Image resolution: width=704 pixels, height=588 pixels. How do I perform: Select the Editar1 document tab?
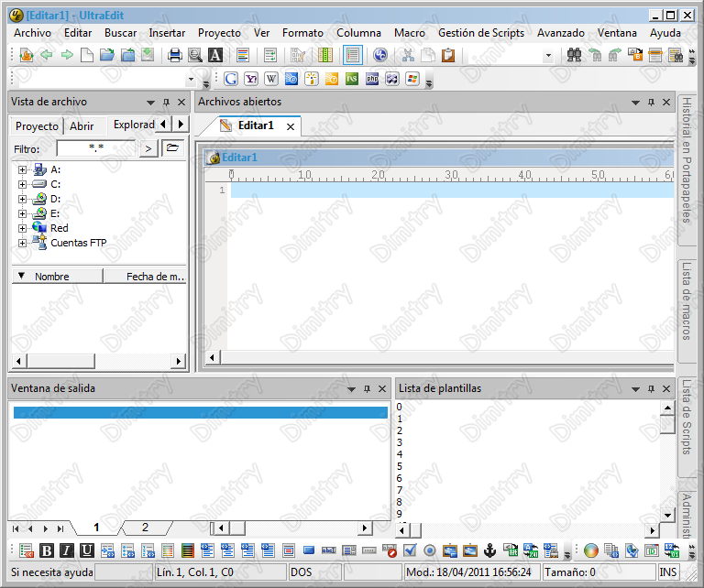tap(256, 125)
